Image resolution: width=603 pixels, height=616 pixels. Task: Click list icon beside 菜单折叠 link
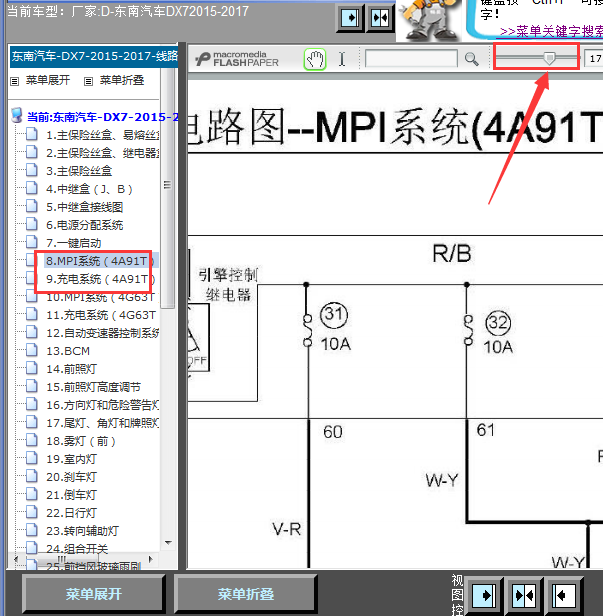pyautogui.click(x=88, y=81)
